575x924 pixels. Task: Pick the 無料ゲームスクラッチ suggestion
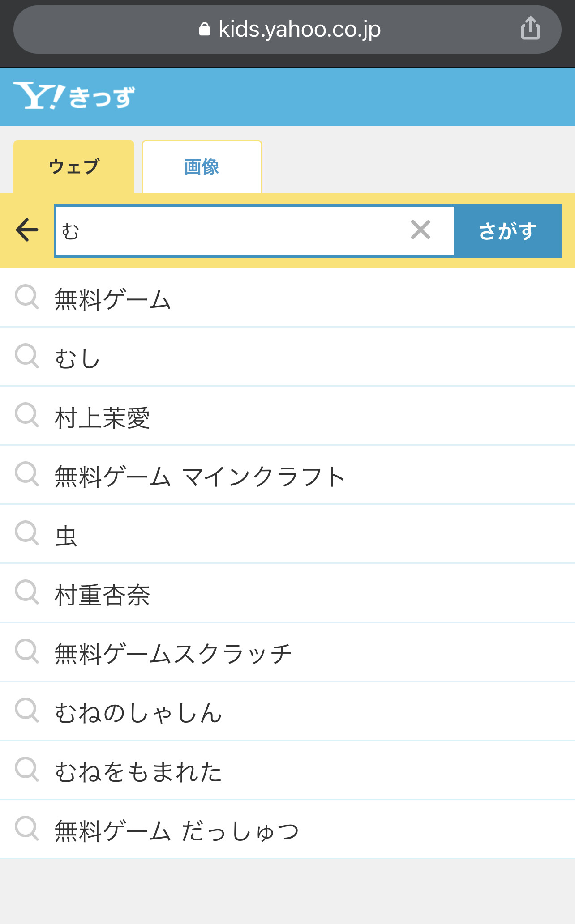click(173, 654)
